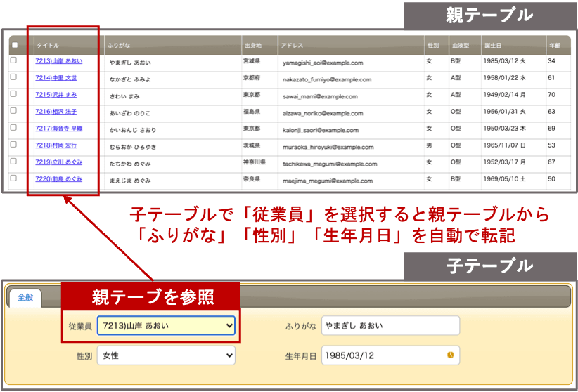Click birthday cell 1958/01/22 水

pos(505,78)
